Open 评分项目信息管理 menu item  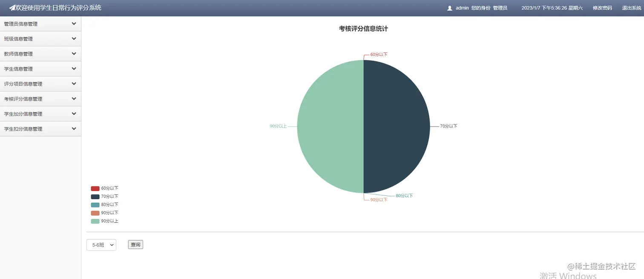click(40, 84)
